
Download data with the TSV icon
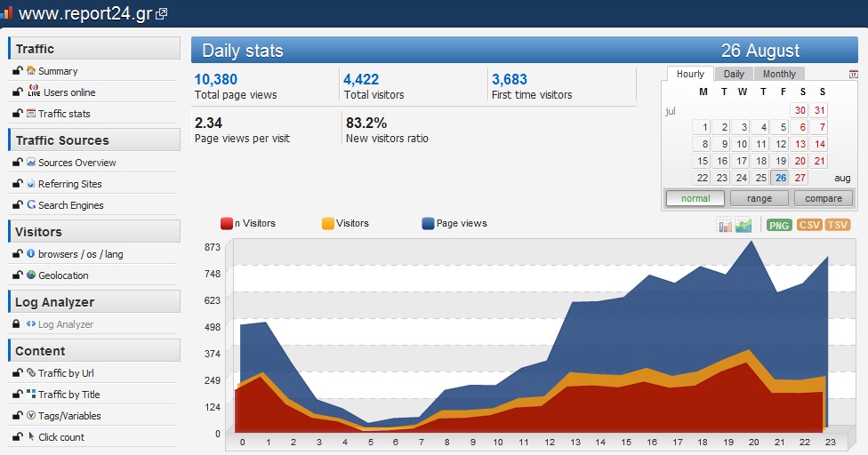(838, 225)
